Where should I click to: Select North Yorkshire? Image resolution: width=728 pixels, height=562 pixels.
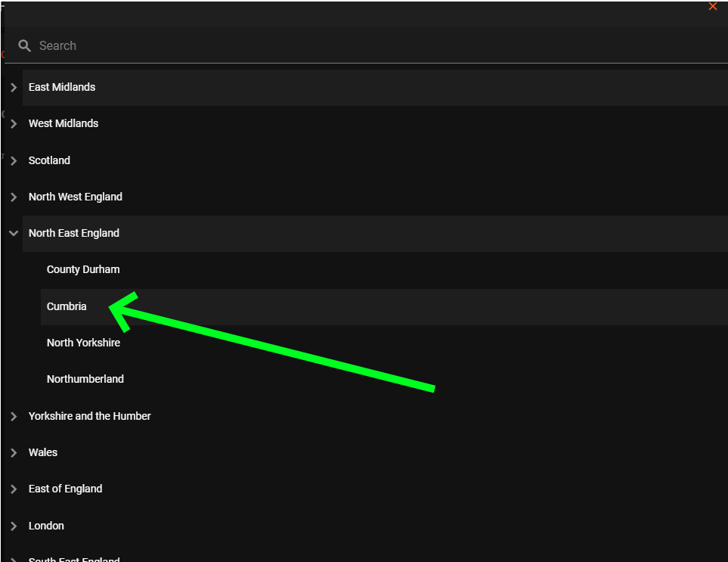coord(83,343)
